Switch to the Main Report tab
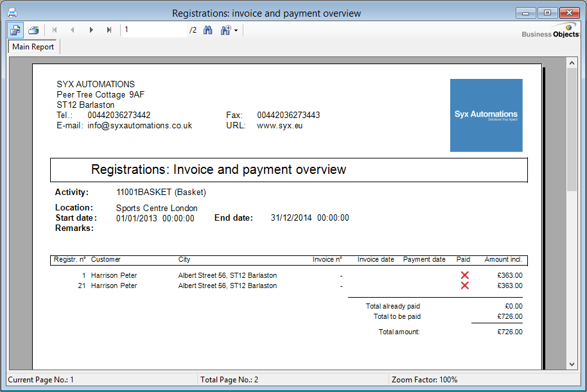587x392 pixels. tap(33, 47)
